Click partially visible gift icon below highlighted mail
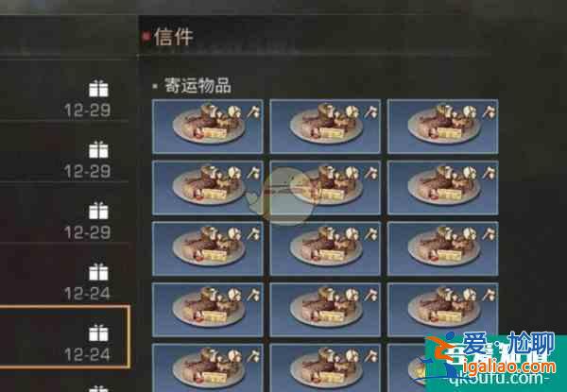This screenshot has width=567, height=392. coord(98,389)
